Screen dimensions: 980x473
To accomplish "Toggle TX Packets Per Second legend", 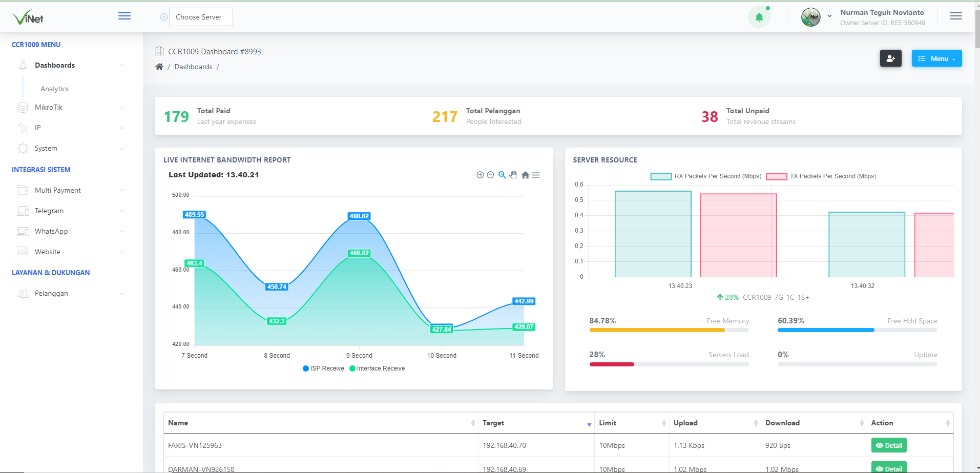I will point(821,176).
